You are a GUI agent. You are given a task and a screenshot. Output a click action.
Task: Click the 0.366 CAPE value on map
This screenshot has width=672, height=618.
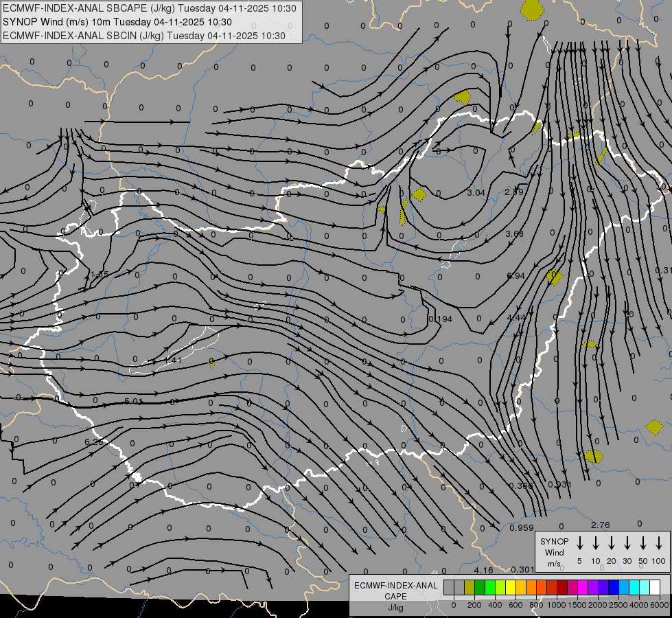point(521,486)
